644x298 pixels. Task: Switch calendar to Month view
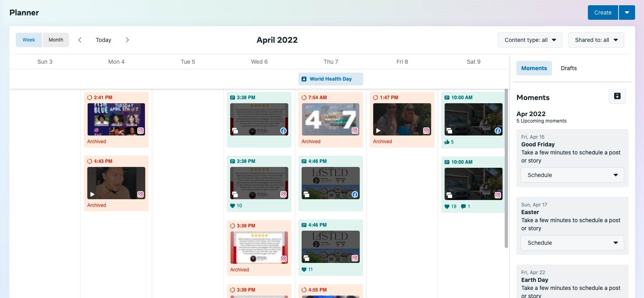click(56, 40)
